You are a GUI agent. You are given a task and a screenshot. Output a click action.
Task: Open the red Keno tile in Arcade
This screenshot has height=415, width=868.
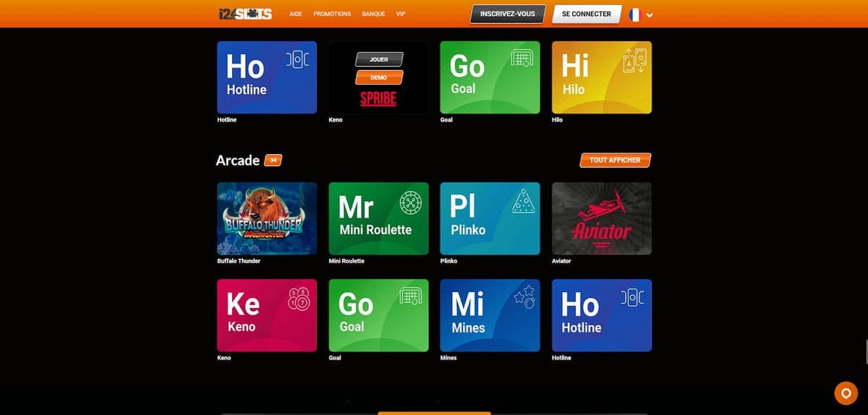click(266, 315)
